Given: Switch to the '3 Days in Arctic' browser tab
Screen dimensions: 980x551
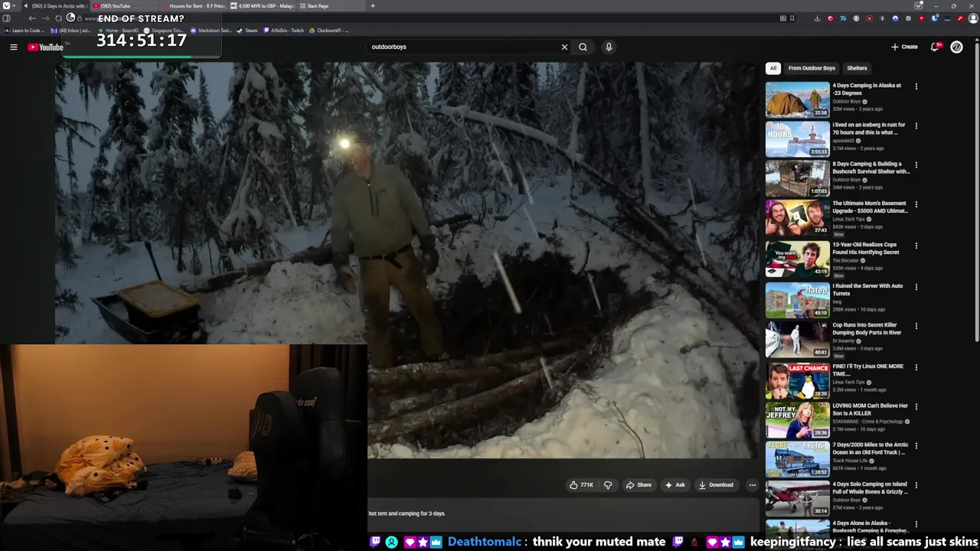Looking at the screenshot, I should (x=55, y=6).
